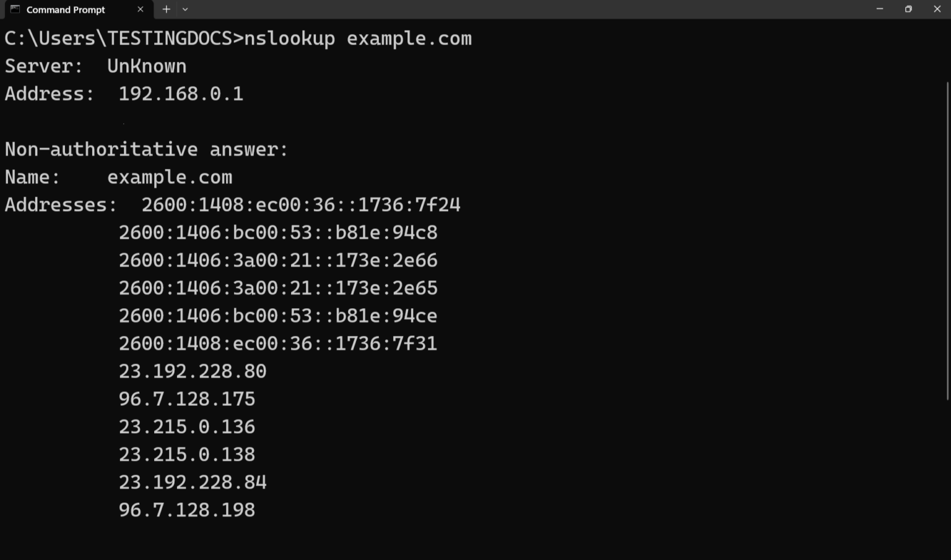Click the IPv4 address 23.215.0.136
This screenshot has height=560, width=951.
[x=186, y=426]
